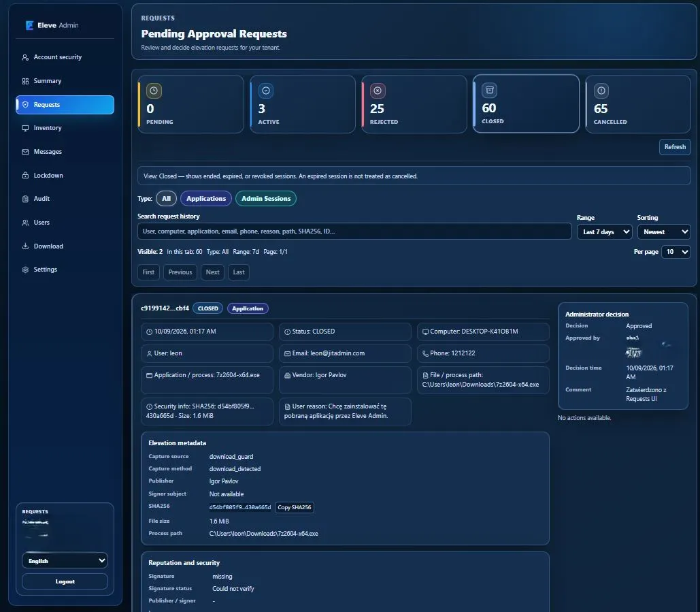Click the building icon beside Vendor: Igor Pavlov
The image size is (700, 612).
coord(287,375)
